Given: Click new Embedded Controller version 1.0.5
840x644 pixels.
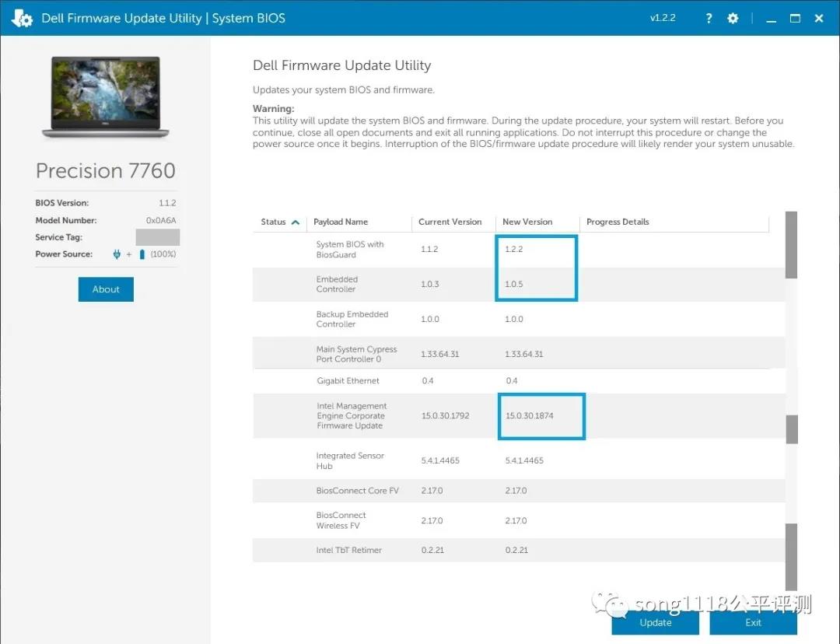Looking at the screenshot, I should point(514,284).
